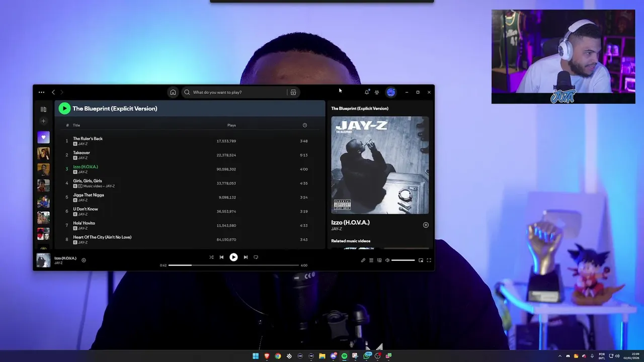Screen dimensions: 644x362
Task: Toggle repeat mode
Action: click(256, 257)
